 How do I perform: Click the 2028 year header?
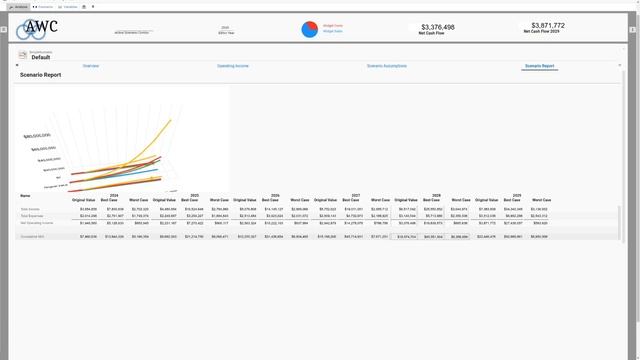(436, 196)
